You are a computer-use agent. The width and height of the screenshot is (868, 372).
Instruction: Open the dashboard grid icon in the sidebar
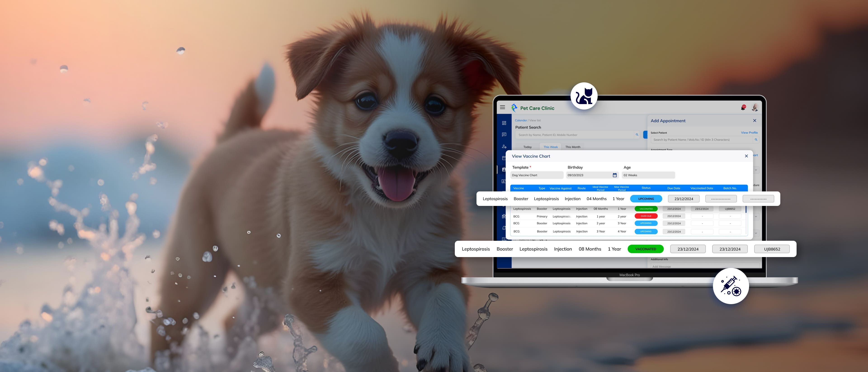click(504, 123)
